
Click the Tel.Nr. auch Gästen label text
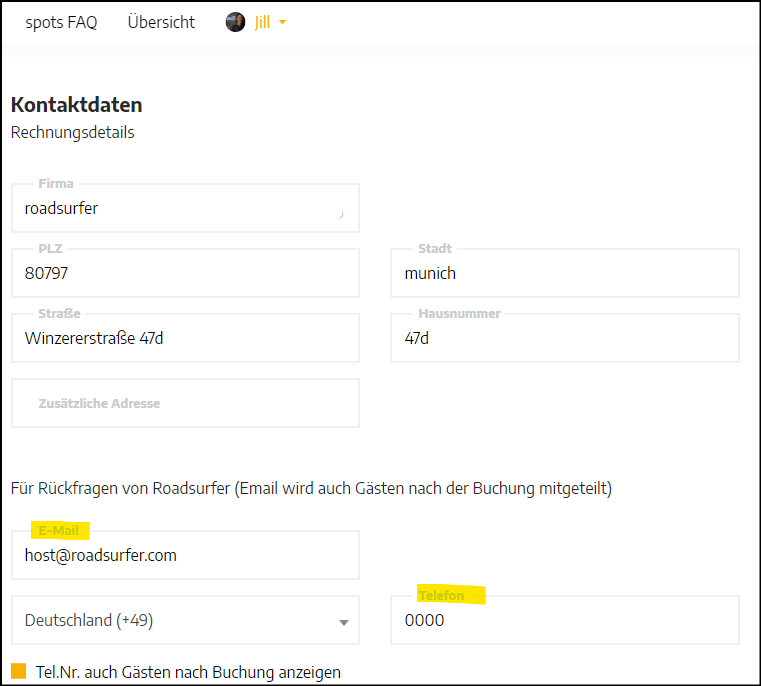click(188, 672)
